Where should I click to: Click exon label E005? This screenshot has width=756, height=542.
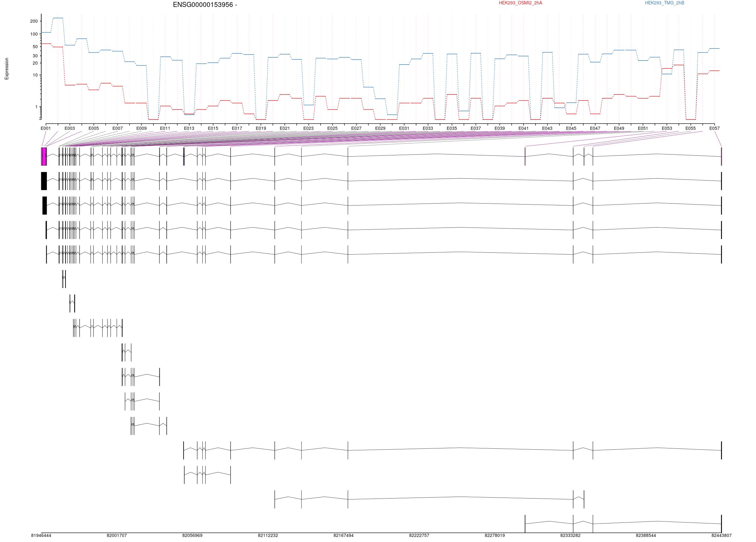pyautogui.click(x=94, y=129)
